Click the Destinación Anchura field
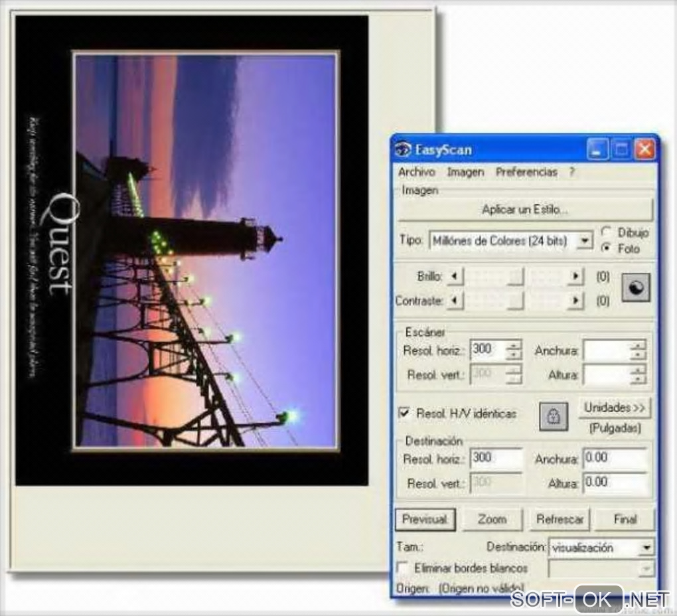The image size is (677, 616). point(615,458)
